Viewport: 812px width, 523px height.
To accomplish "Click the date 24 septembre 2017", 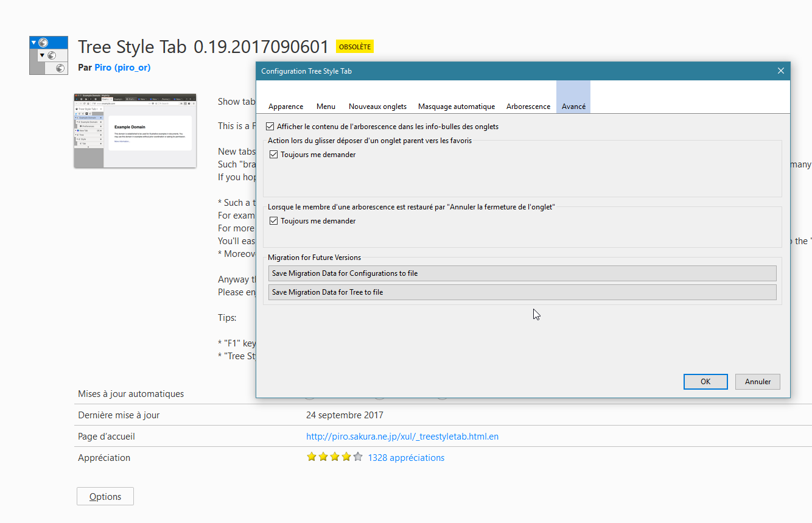I will tap(345, 415).
